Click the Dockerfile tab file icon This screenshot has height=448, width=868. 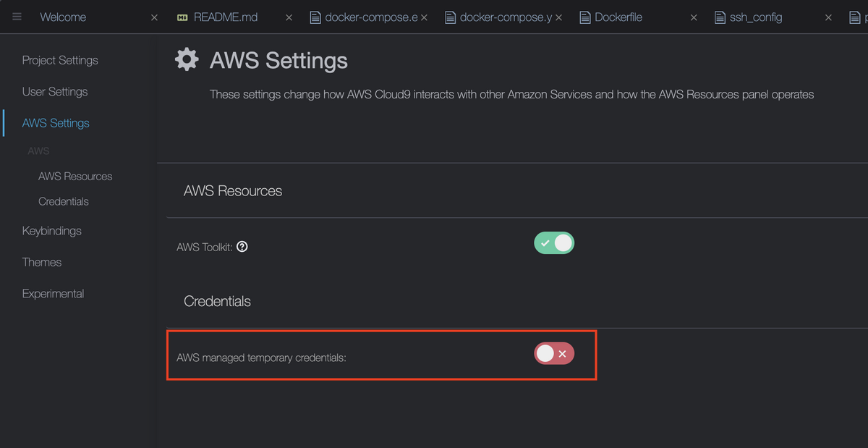[x=585, y=17]
